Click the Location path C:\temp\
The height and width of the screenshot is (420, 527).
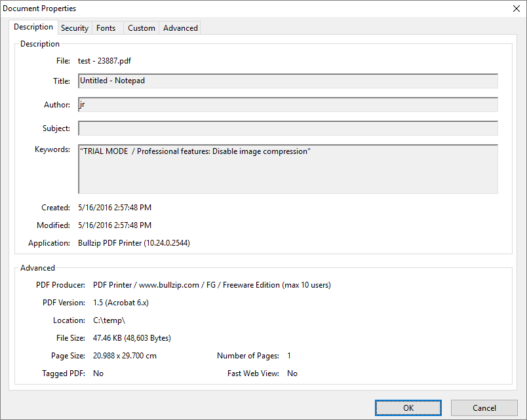pos(109,320)
